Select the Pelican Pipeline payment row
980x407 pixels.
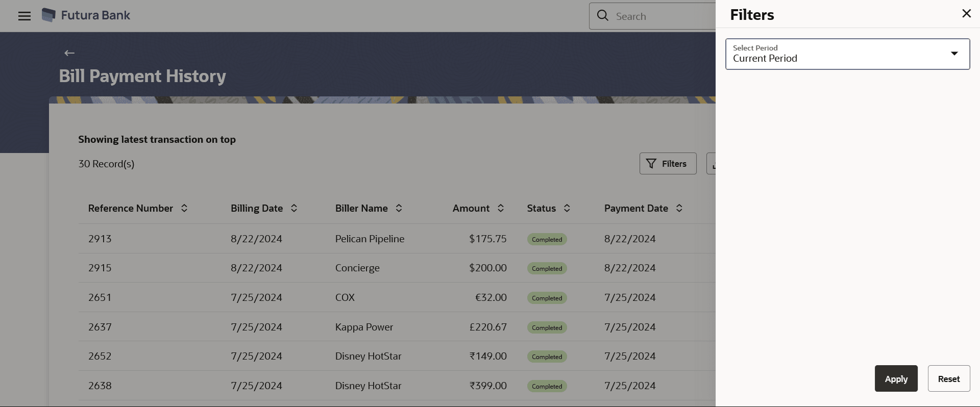(370, 239)
